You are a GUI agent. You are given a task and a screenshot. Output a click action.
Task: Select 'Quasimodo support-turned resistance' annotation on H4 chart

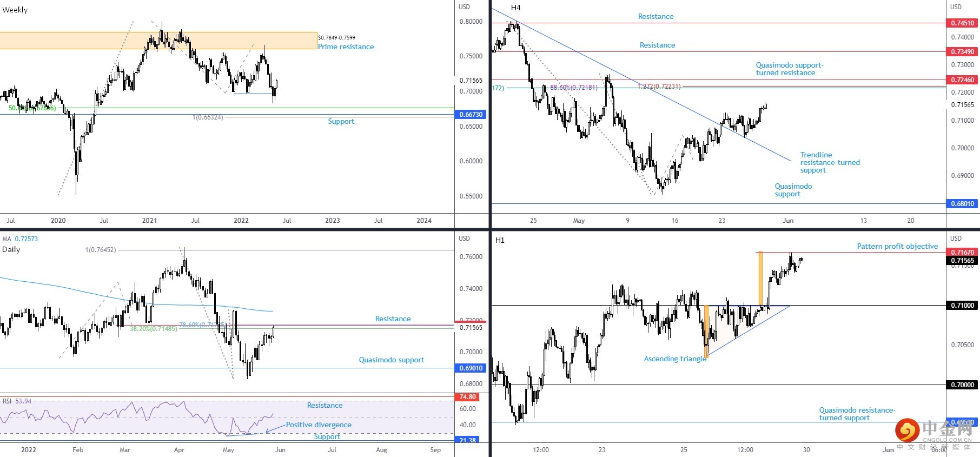(x=789, y=69)
